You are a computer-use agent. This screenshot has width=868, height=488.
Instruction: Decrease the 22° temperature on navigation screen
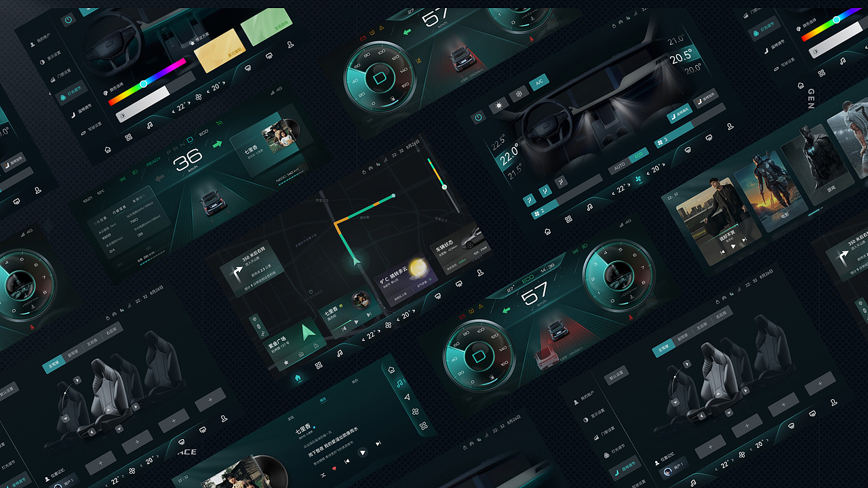(x=363, y=340)
